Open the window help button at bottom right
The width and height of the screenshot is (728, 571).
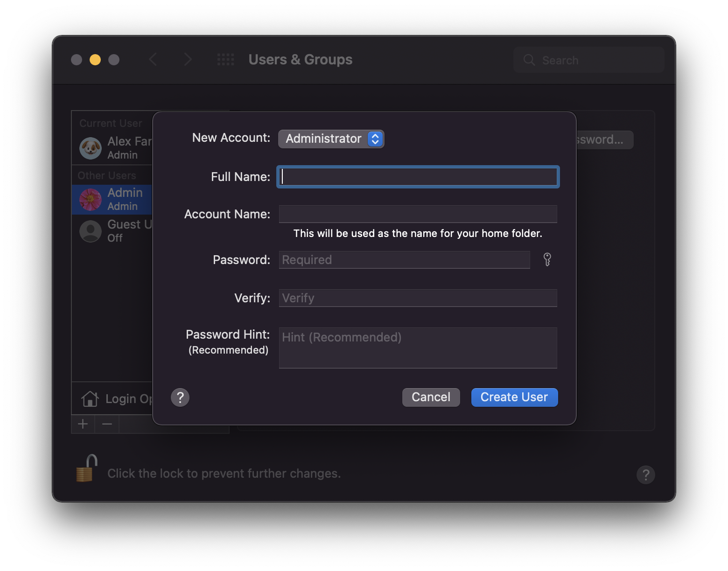(646, 475)
